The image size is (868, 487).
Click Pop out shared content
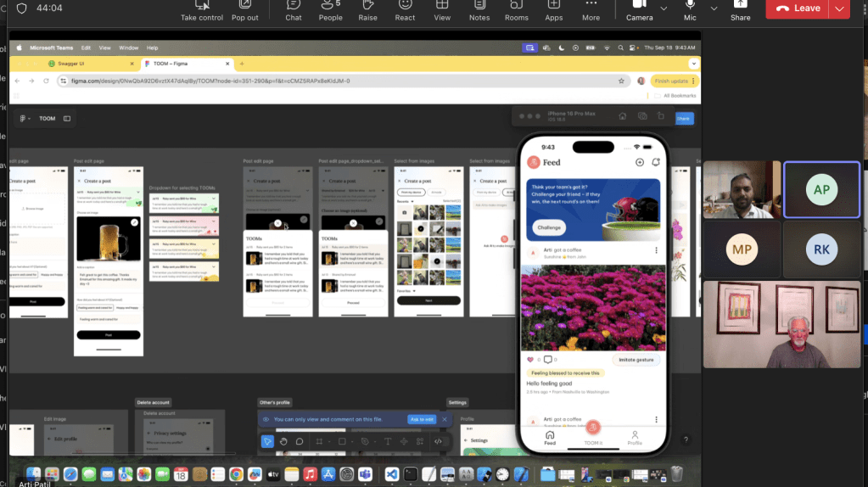244,9
